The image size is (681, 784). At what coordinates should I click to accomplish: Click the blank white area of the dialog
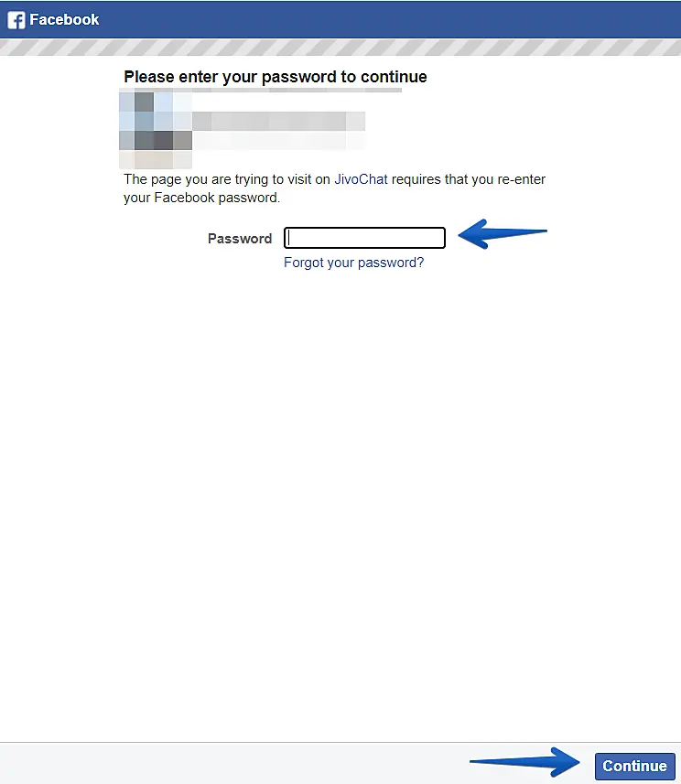tap(340, 500)
